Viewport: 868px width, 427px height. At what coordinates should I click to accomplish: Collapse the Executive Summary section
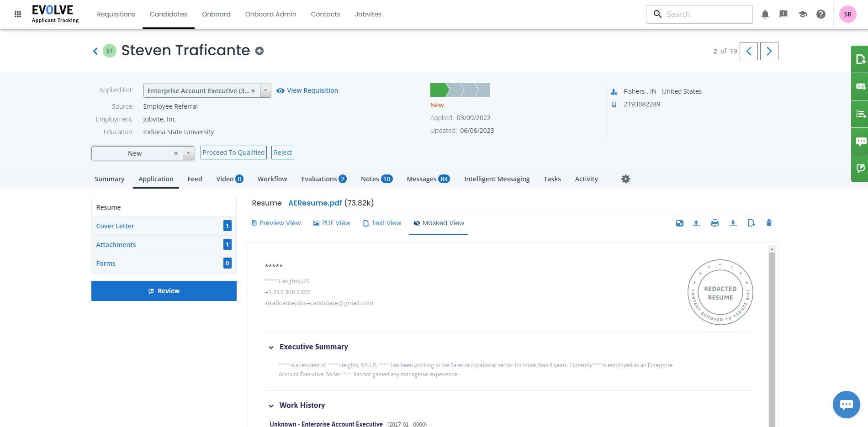[271, 347]
